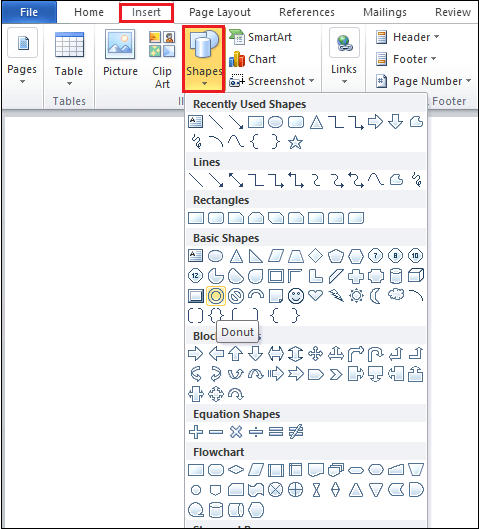Open the Page Layout tab
This screenshot has width=479, height=529.
tap(220, 12)
